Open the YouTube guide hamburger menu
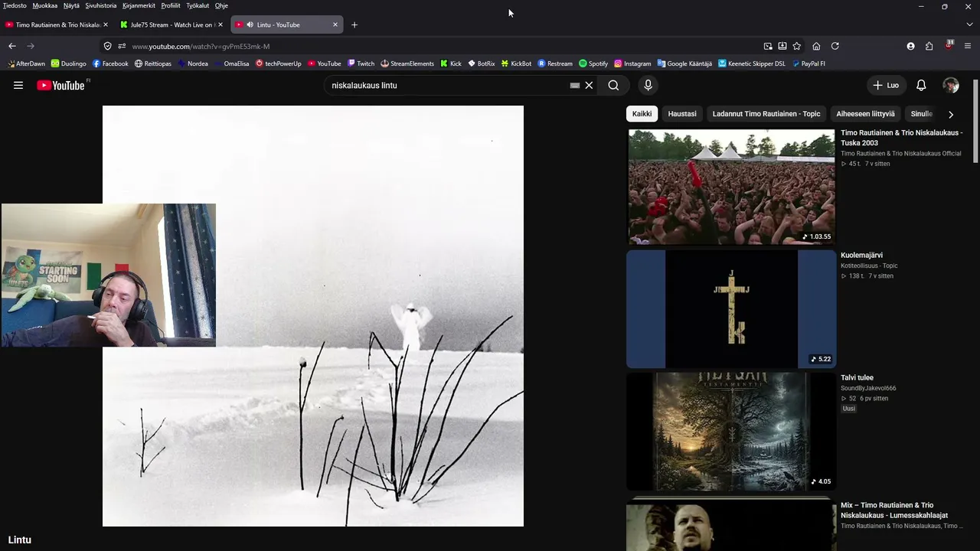Image resolution: width=980 pixels, height=551 pixels. (x=18, y=86)
